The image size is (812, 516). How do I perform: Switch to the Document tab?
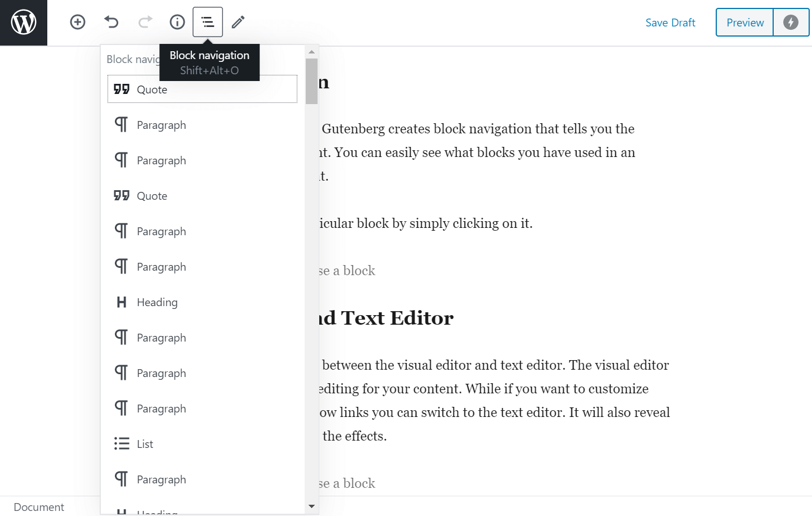pyautogui.click(x=39, y=506)
